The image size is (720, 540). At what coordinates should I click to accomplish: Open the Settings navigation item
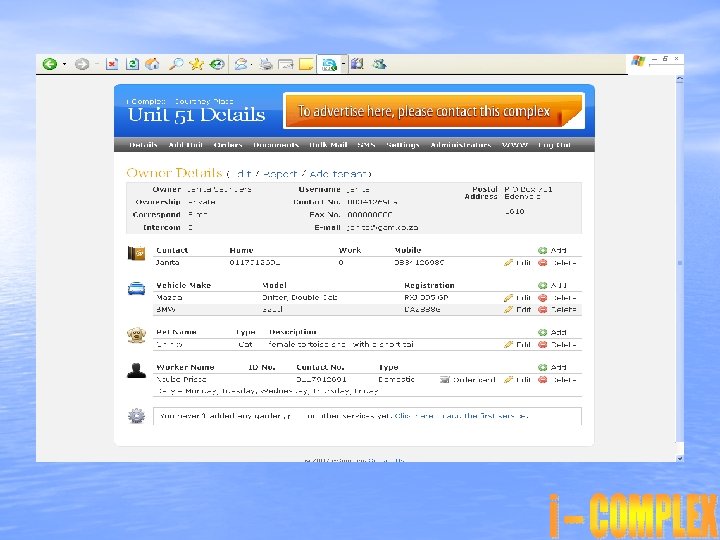pos(403,145)
